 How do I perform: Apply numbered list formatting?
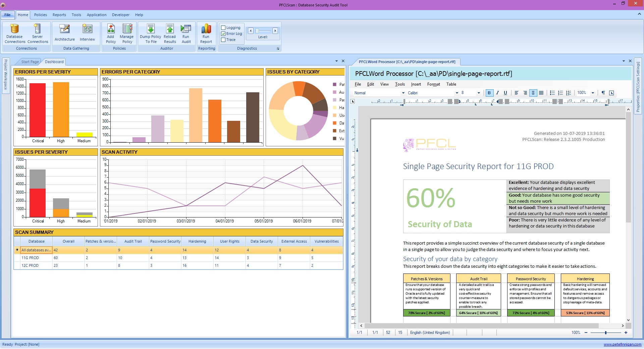[x=560, y=93]
